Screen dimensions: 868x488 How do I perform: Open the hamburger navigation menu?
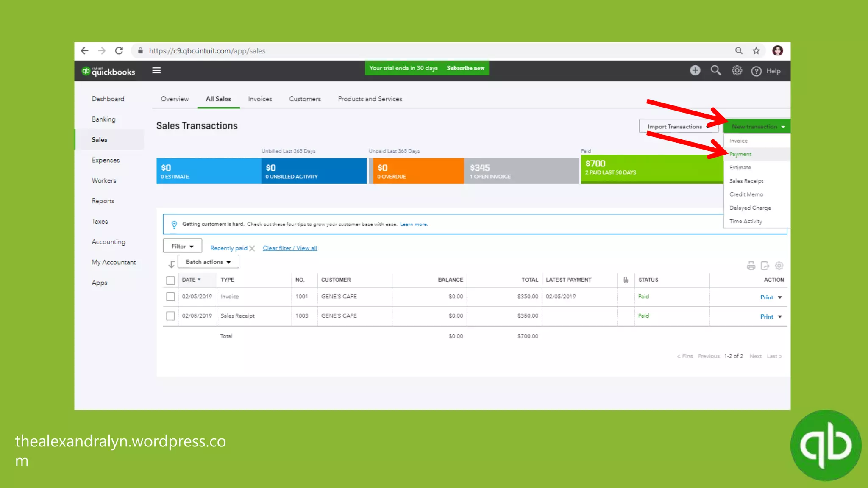pyautogui.click(x=156, y=71)
